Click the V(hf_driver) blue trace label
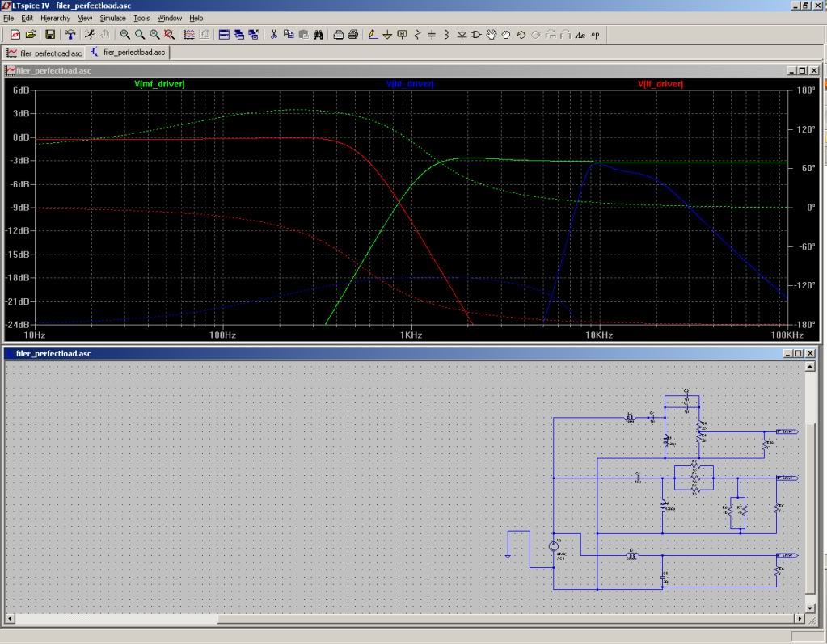The image size is (827, 644). (410, 84)
